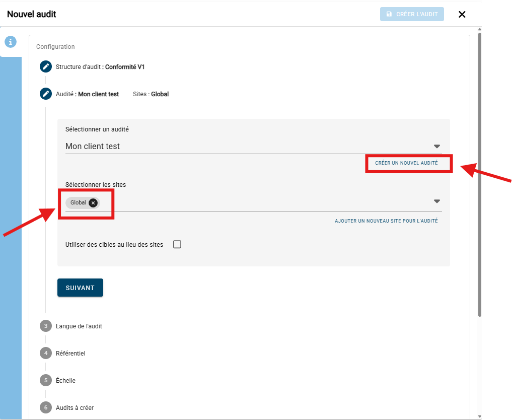Expand the sites selection dropdown arrow
The width and height of the screenshot is (512, 420).
436,201
